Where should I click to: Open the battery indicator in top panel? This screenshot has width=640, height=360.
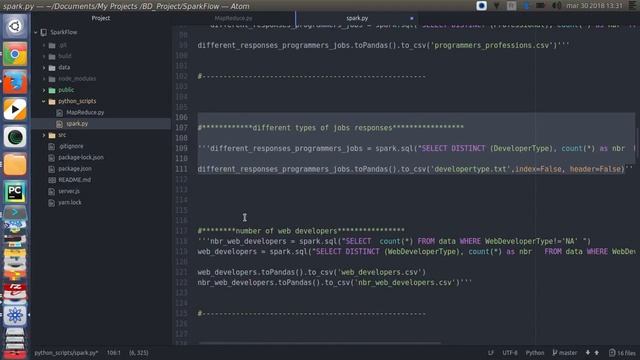[x=540, y=6]
